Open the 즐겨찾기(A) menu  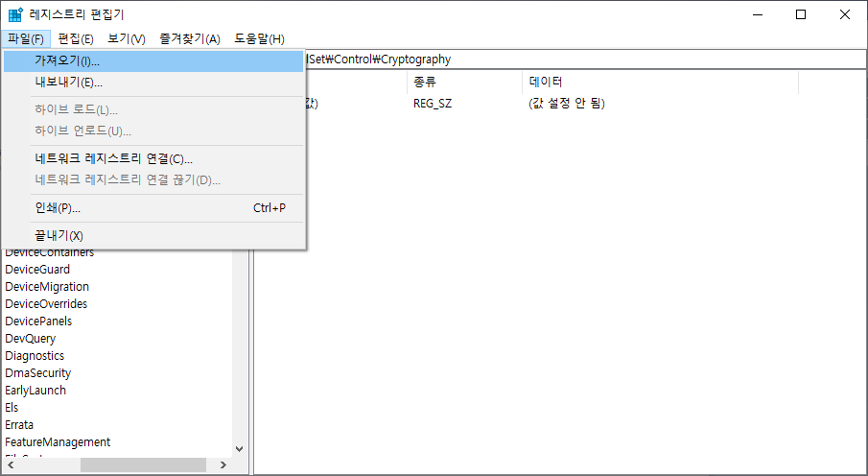[x=190, y=38]
